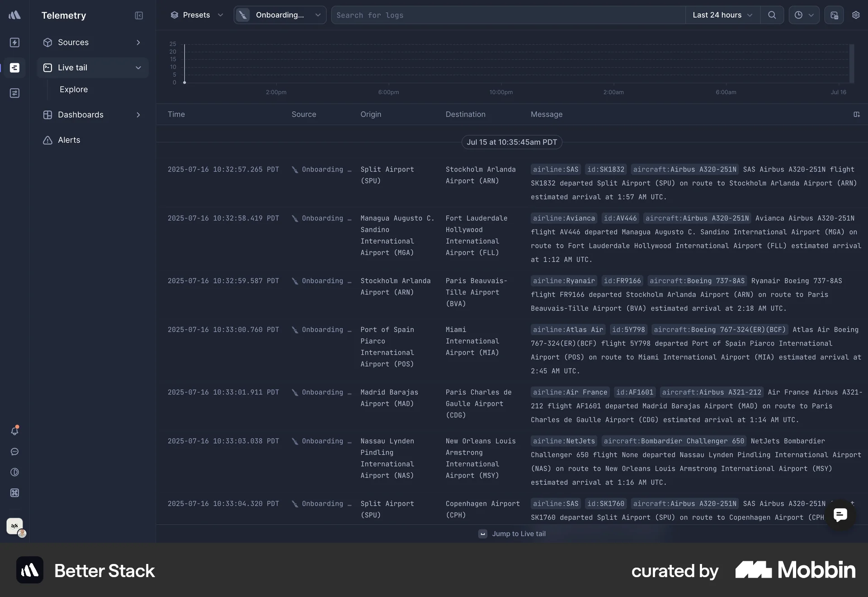The height and width of the screenshot is (597, 868).
Task: Open the query settings sliders icon
Action: 15,93
